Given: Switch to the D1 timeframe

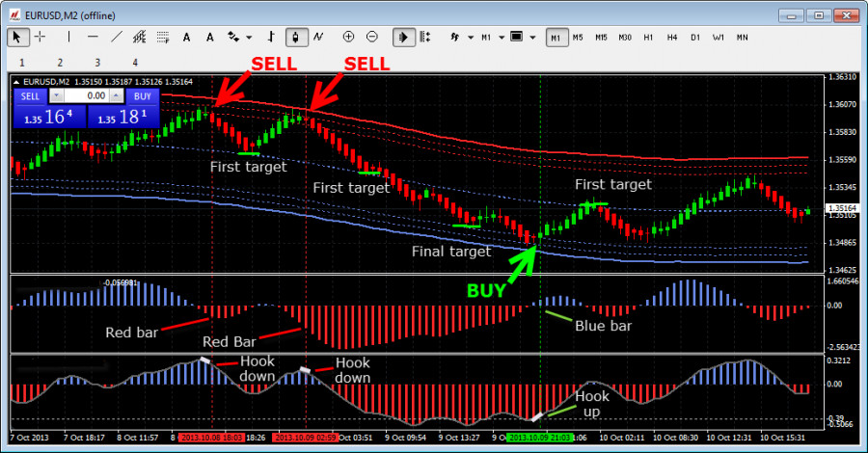Looking at the screenshot, I should 695,38.
